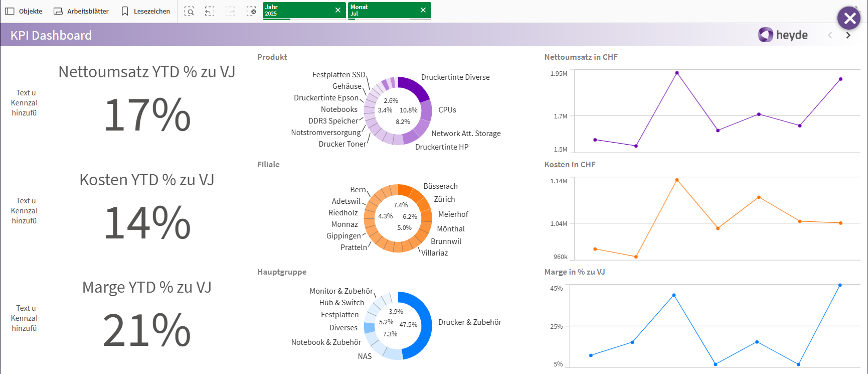
Task: Open the Arbeitsblätter sheet list
Action: coord(81,11)
